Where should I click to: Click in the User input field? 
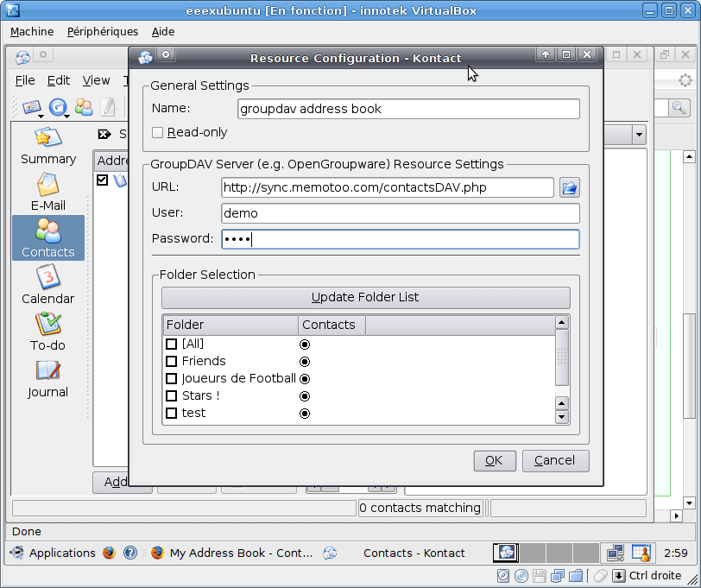[401, 213]
